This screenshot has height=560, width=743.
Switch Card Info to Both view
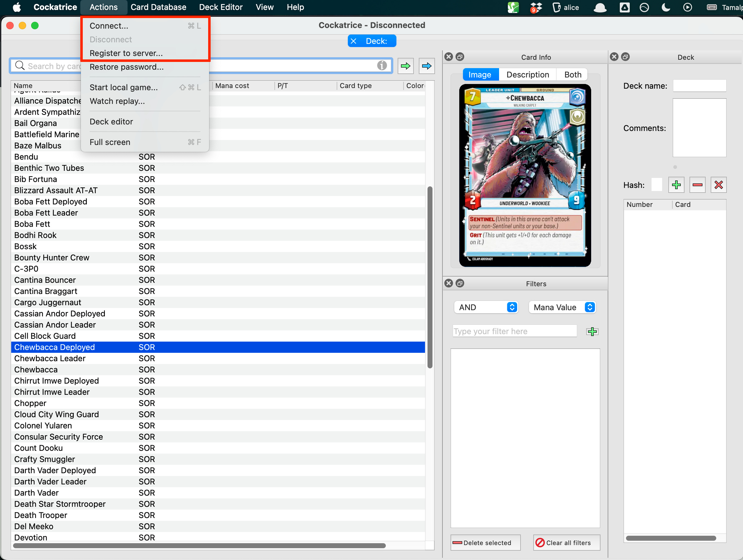point(572,75)
